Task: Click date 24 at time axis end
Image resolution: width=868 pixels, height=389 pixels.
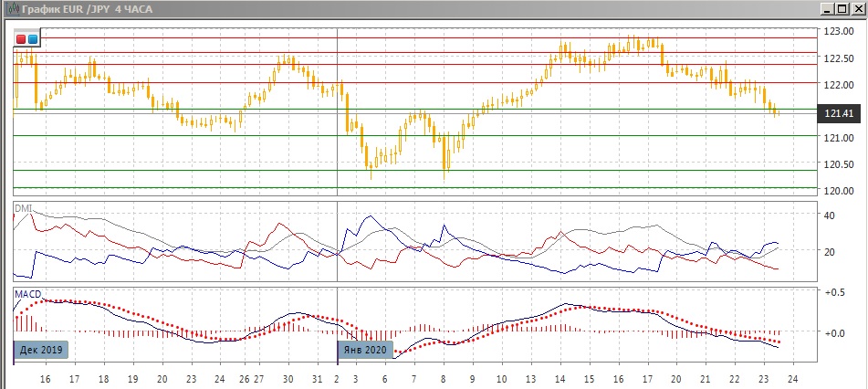Action: 794,378
